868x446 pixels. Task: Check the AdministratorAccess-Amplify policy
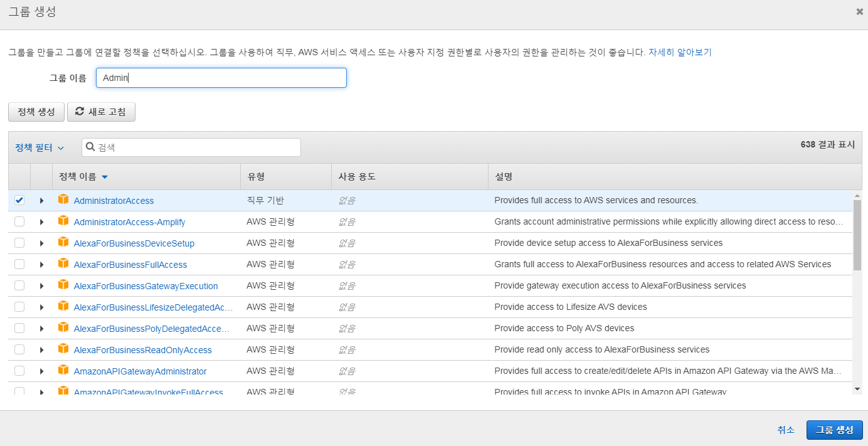(x=19, y=221)
